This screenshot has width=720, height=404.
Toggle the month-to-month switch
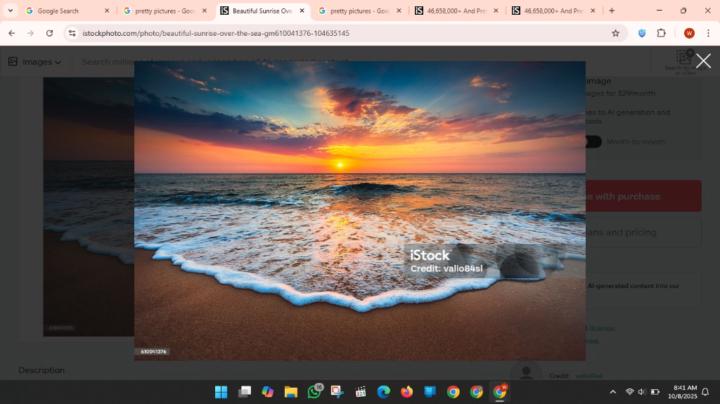point(593,141)
